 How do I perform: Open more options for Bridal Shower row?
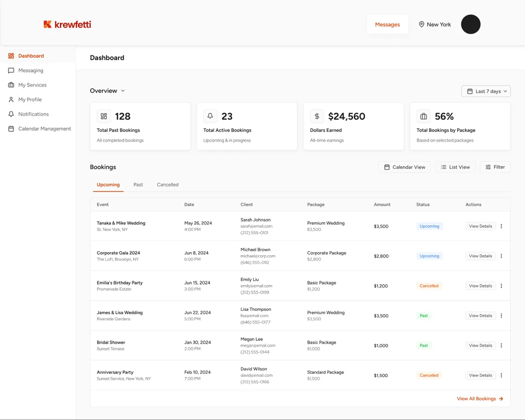[501, 345]
